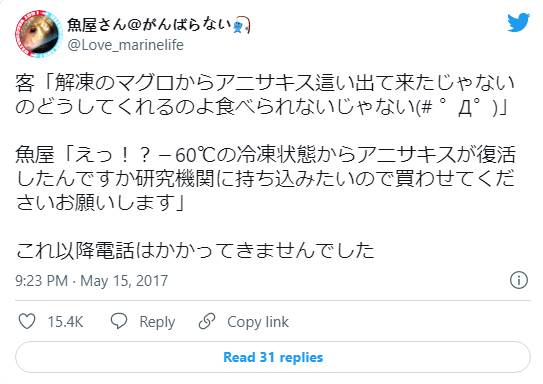Select the Copy link text

click(x=258, y=322)
